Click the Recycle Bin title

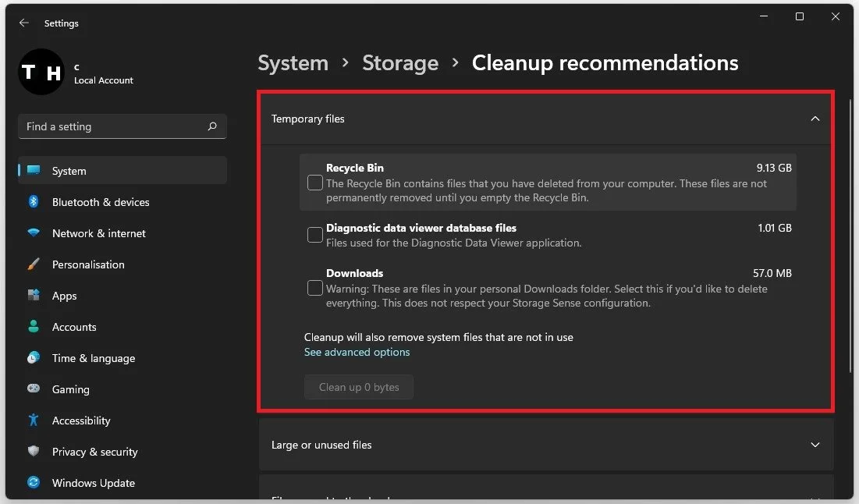coord(355,169)
